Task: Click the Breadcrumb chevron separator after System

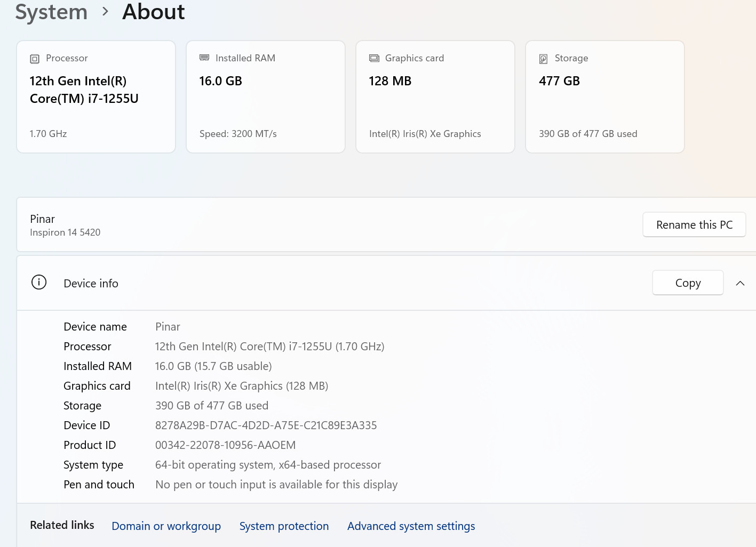Action: pyautogui.click(x=105, y=11)
